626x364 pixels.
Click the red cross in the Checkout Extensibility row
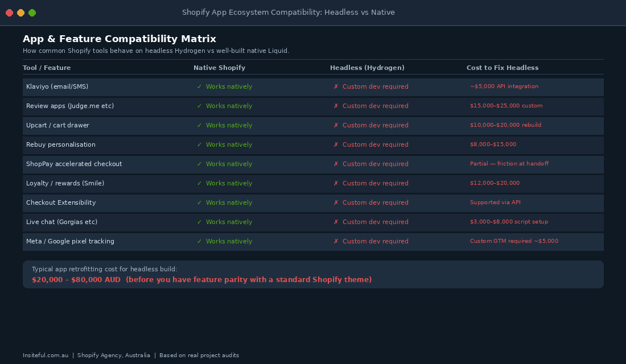click(x=336, y=202)
